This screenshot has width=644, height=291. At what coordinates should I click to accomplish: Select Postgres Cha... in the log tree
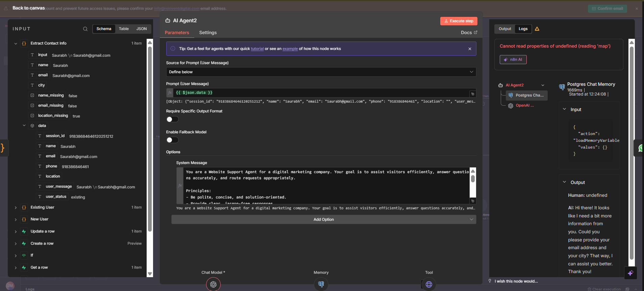(x=526, y=96)
